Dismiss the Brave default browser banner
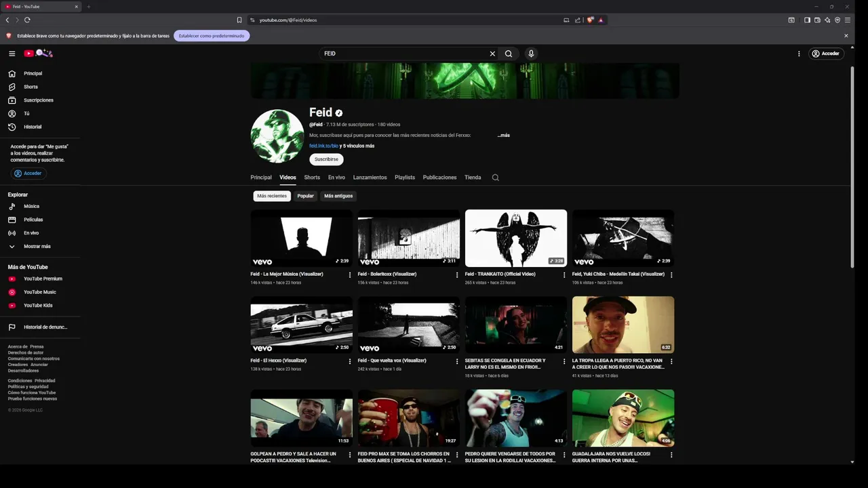The image size is (868, 488). tap(846, 36)
